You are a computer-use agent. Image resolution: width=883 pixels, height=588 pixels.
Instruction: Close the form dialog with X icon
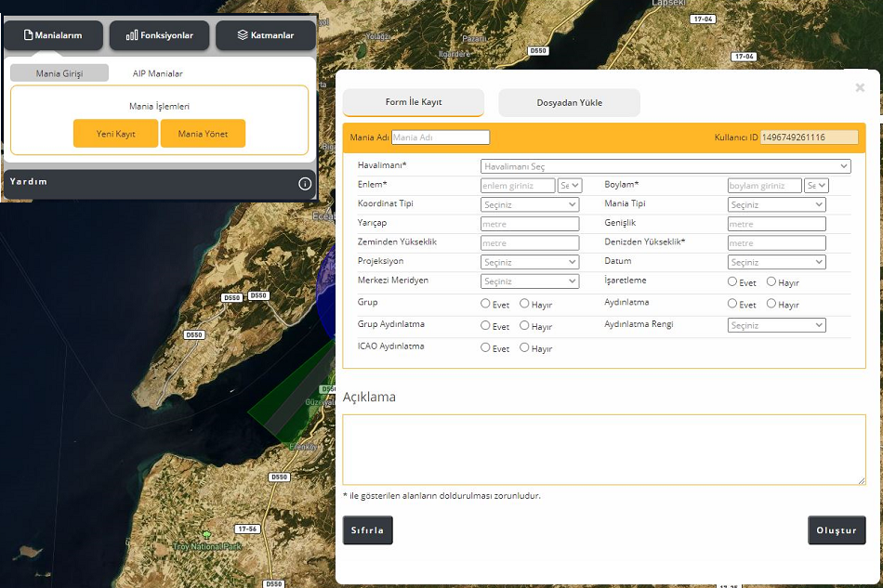click(x=860, y=87)
